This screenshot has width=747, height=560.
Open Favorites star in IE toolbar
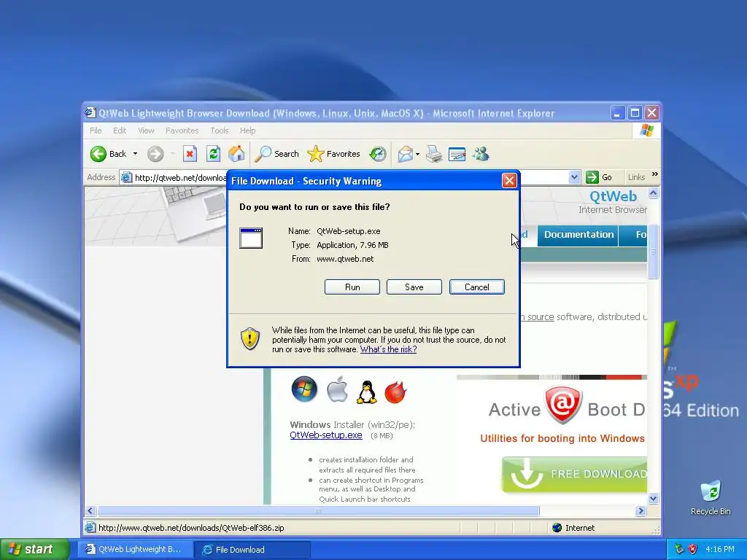pyautogui.click(x=315, y=154)
